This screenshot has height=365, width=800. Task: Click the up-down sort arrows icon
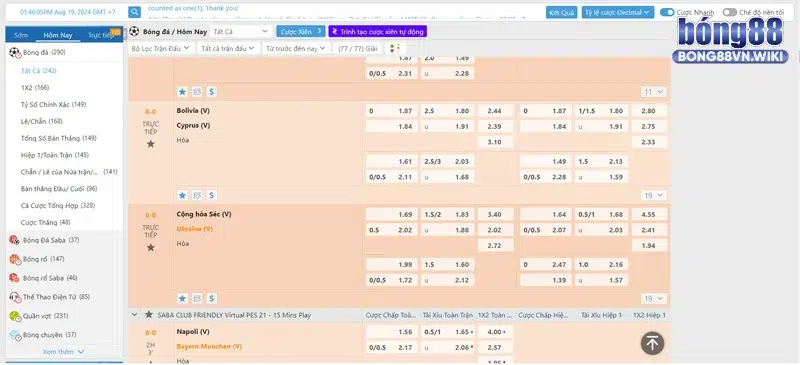(x=394, y=48)
